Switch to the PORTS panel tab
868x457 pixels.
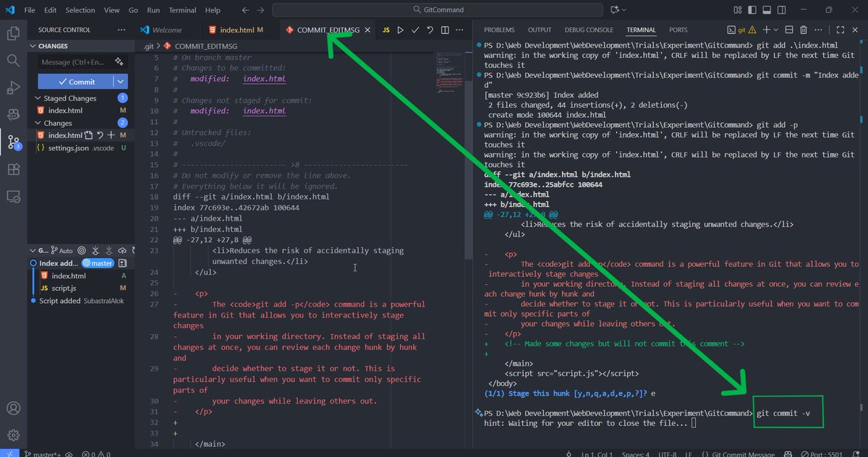point(678,30)
